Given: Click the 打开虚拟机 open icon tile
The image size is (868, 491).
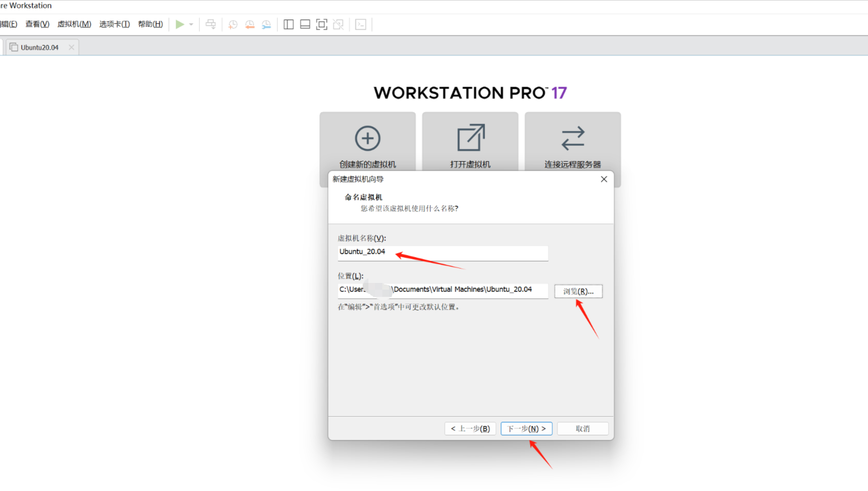Looking at the screenshot, I should coord(470,141).
